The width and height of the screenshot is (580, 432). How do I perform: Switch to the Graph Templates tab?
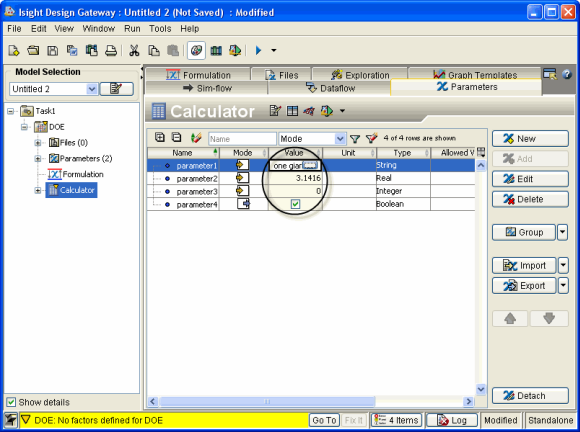tap(475, 74)
